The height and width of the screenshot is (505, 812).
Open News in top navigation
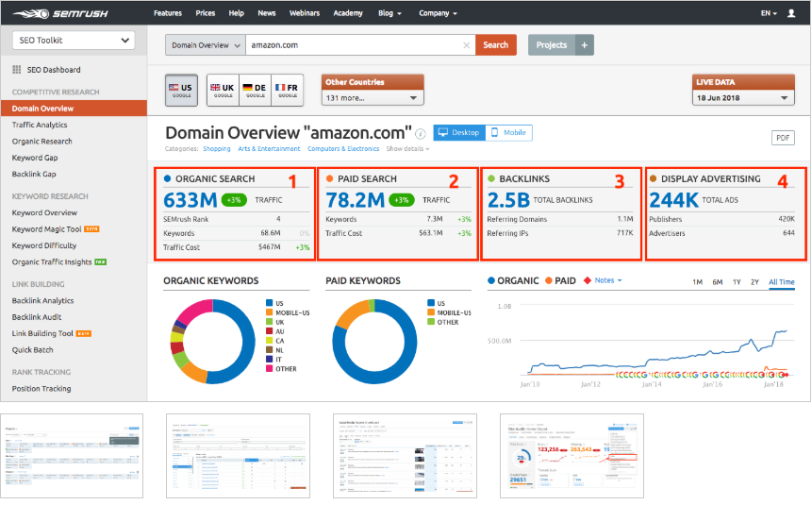267,13
